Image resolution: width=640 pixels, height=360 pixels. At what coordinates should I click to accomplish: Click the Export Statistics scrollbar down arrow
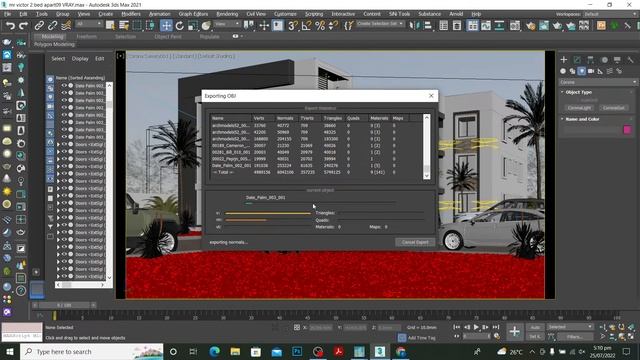427,176
